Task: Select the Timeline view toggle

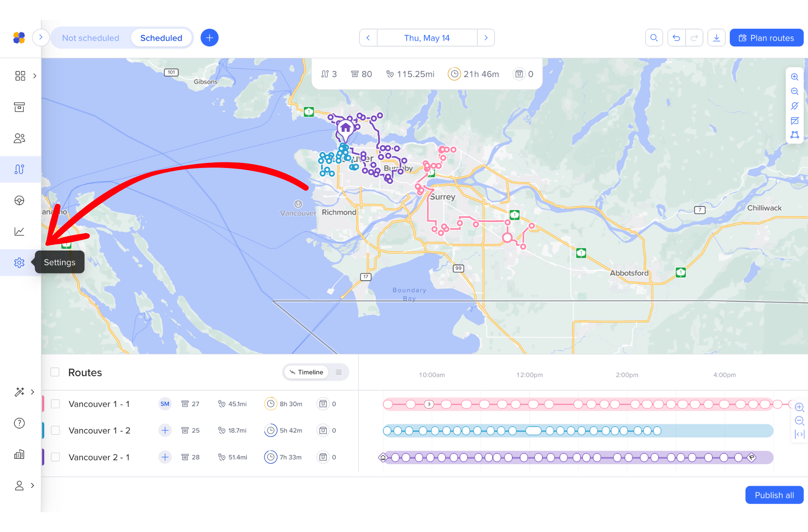Action: (306, 372)
